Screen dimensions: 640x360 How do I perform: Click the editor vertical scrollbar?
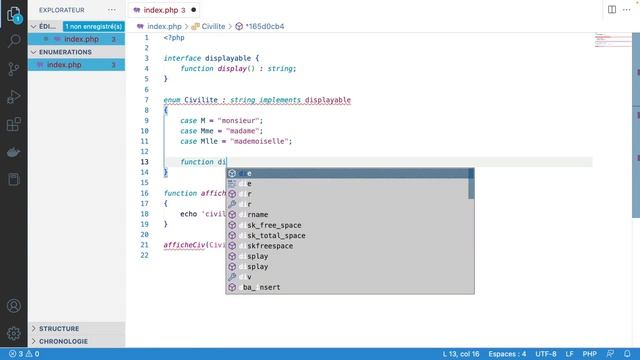point(636,125)
